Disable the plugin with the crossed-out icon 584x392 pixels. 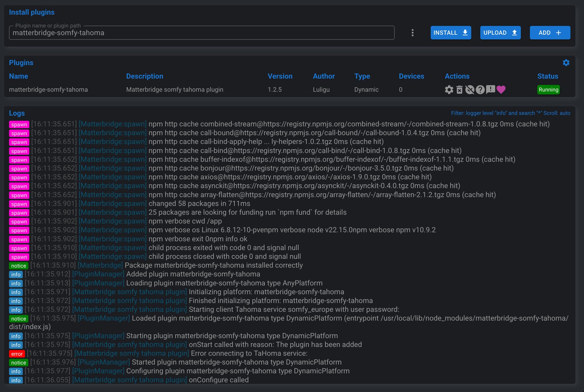470,90
